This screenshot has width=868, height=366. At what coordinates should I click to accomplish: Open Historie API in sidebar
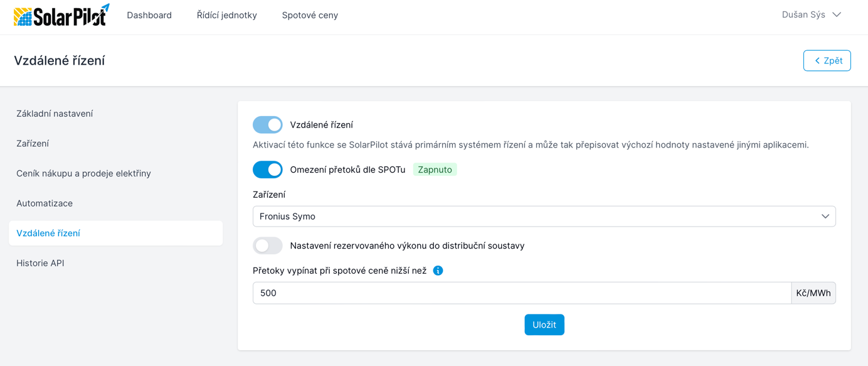coord(40,263)
